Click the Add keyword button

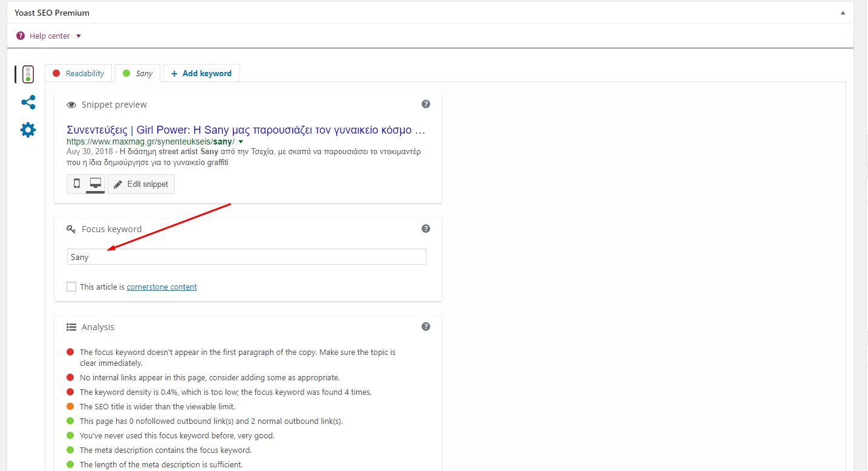[x=201, y=74]
